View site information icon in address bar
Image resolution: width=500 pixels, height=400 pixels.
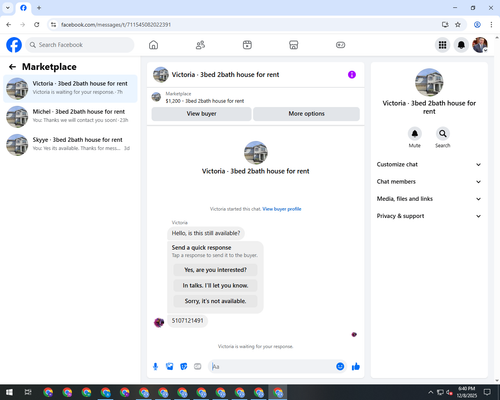pyautogui.click(x=53, y=25)
